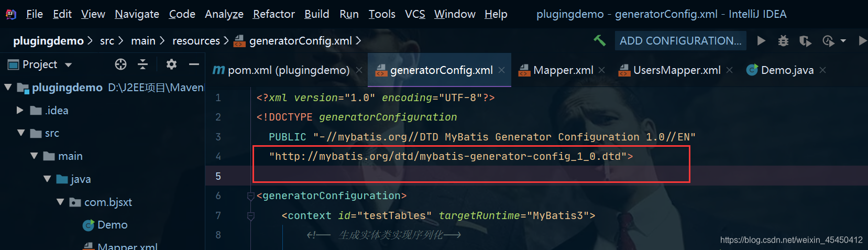868x250 pixels.
Task: Click the ADD CONFIGURATION... button
Action: (680, 41)
